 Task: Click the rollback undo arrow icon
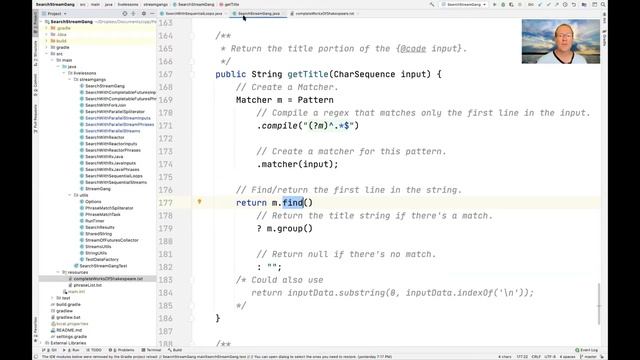pyautogui.click(x=573, y=4)
